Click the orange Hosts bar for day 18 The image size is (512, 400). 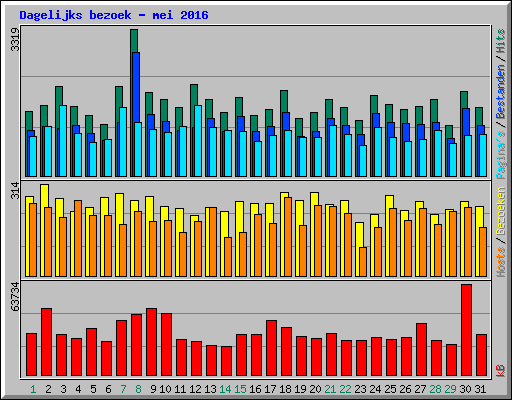[x=288, y=237]
